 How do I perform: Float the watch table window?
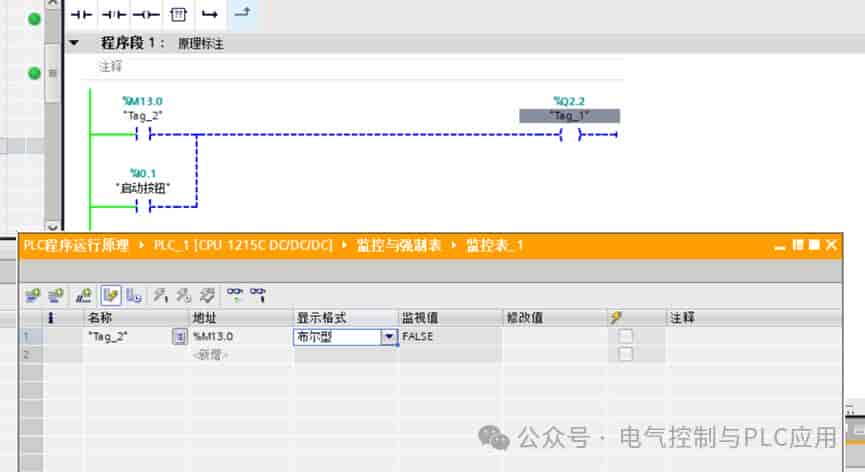tap(798, 245)
